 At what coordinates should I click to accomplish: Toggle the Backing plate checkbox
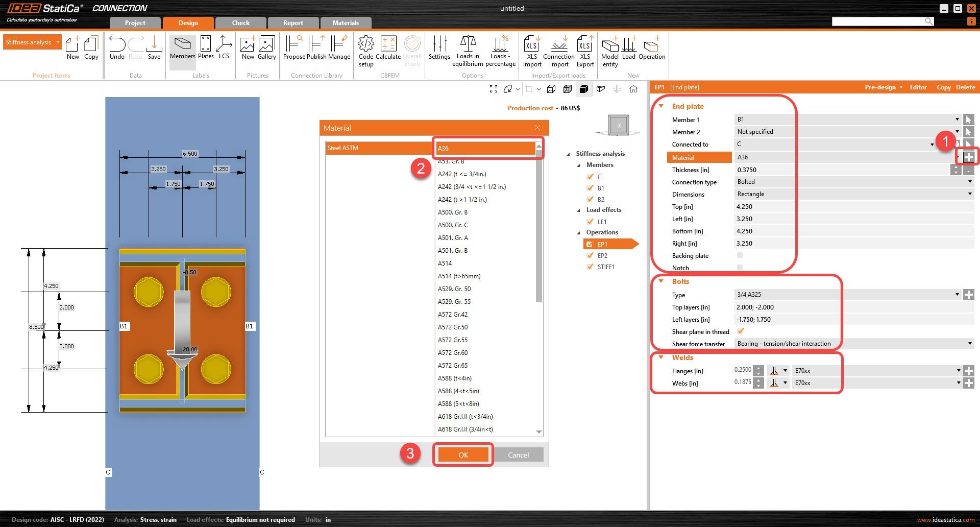[740, 255]
